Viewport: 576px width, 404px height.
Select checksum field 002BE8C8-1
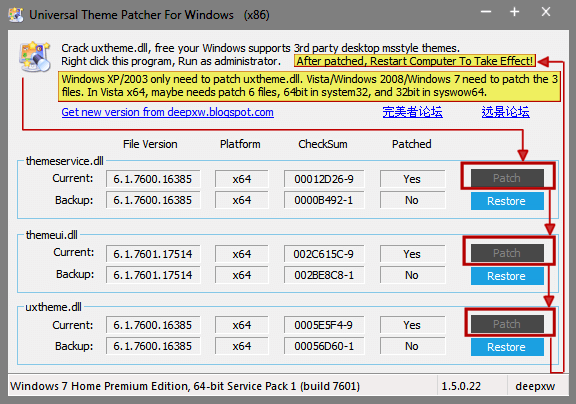click(324, 275)
